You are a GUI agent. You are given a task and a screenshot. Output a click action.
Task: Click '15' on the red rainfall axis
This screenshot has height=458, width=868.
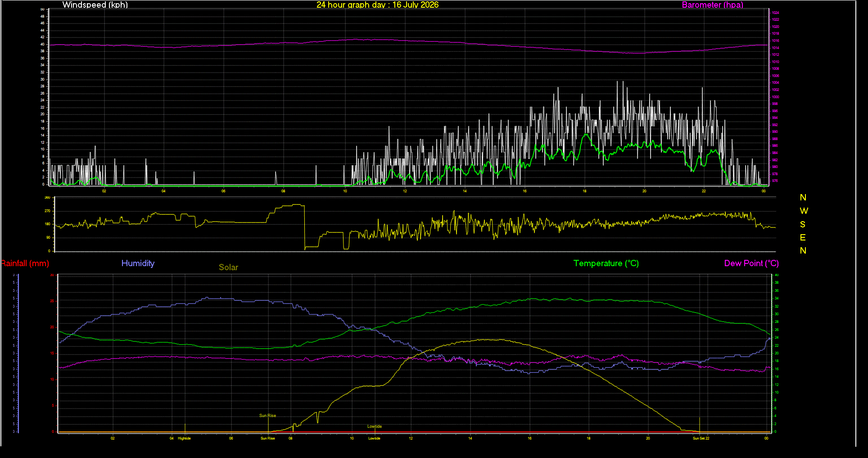tap(52, 354)
